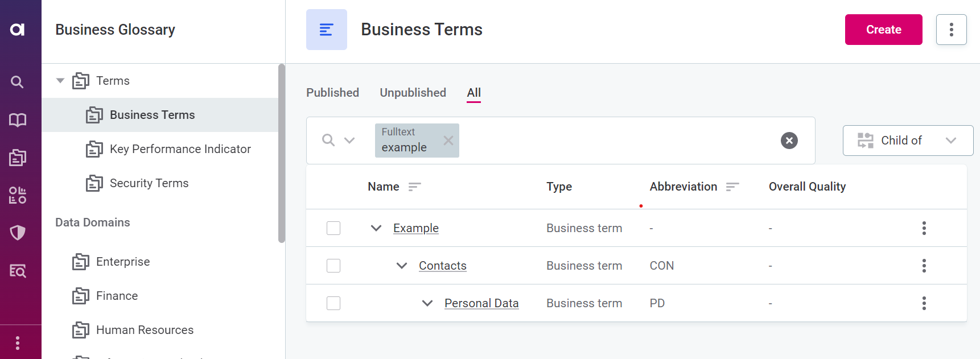Screen dimensions: 980x359
Task: Open the Child of dropdown
Action: (x=908, y=141)
